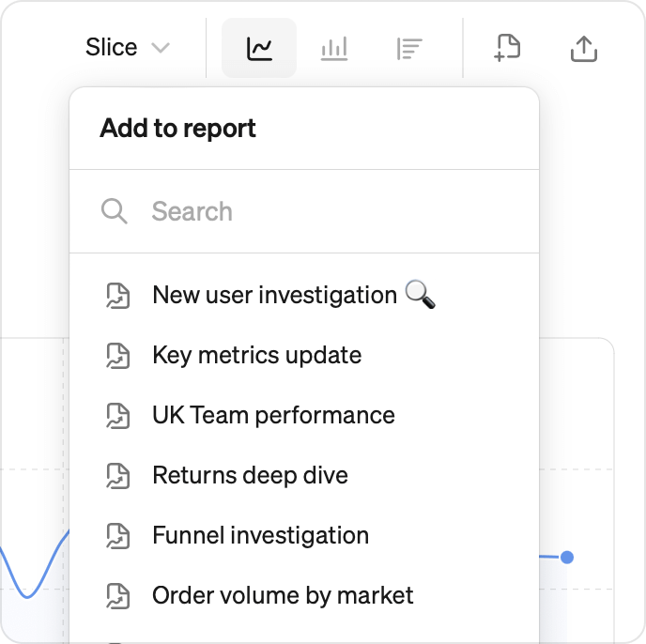Switch to horizontal bar chart view

pyautogui.click(x=409, y=48)
